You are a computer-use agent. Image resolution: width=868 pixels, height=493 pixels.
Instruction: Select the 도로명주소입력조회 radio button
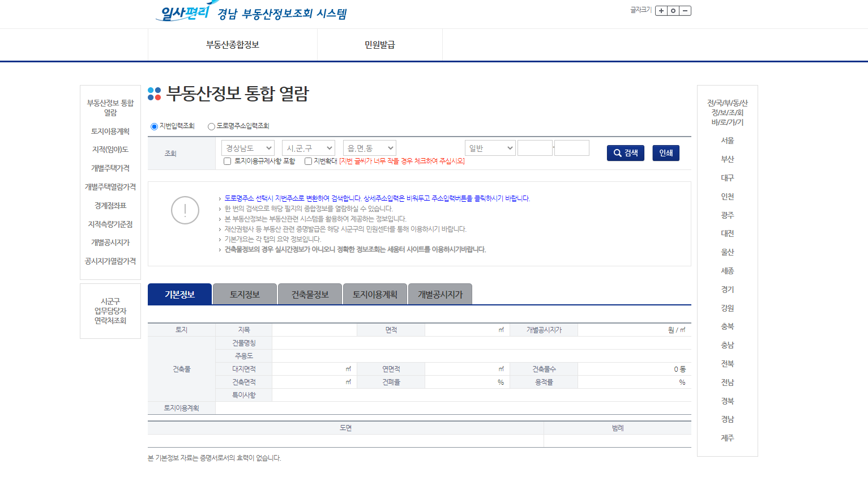(210, 126)
